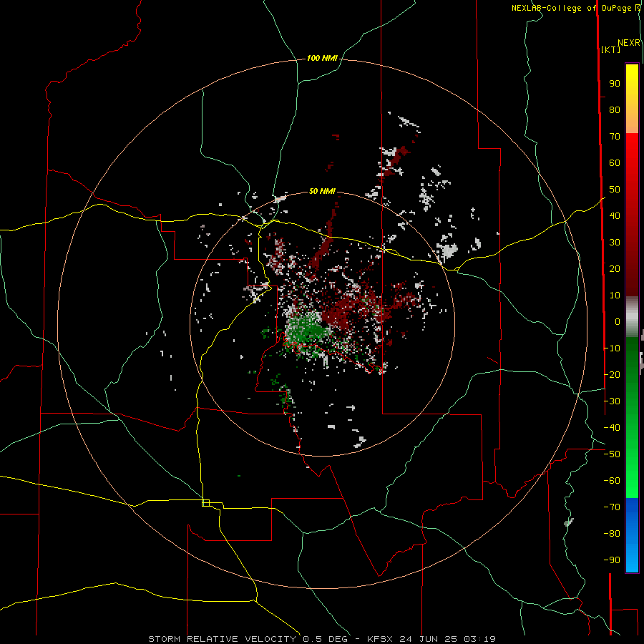
Task: Click the -90 value on velocity scale
Action: [x=612, y=560]
